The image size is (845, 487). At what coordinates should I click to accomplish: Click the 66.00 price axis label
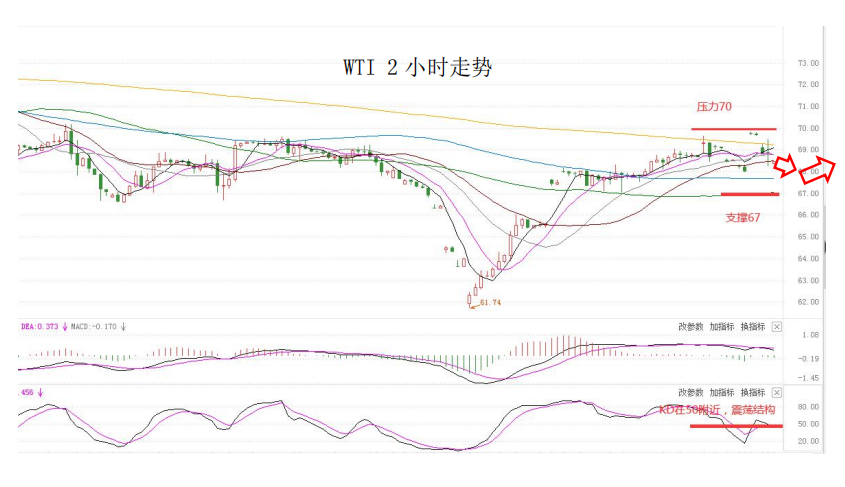point(808,215)
